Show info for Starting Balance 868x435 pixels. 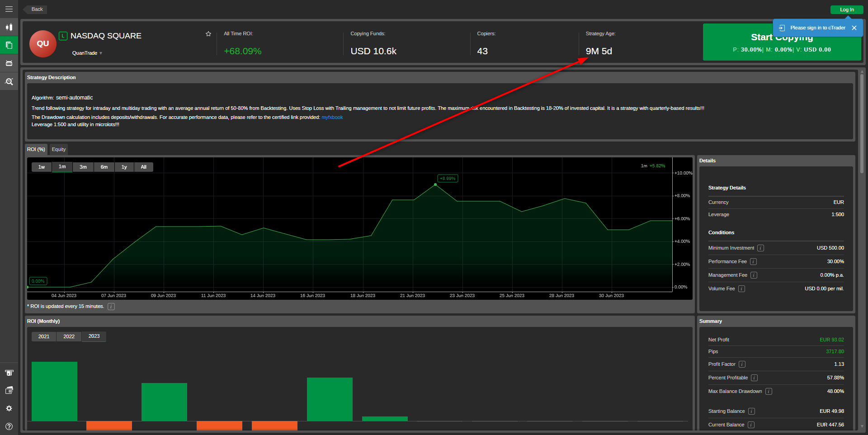751,411
